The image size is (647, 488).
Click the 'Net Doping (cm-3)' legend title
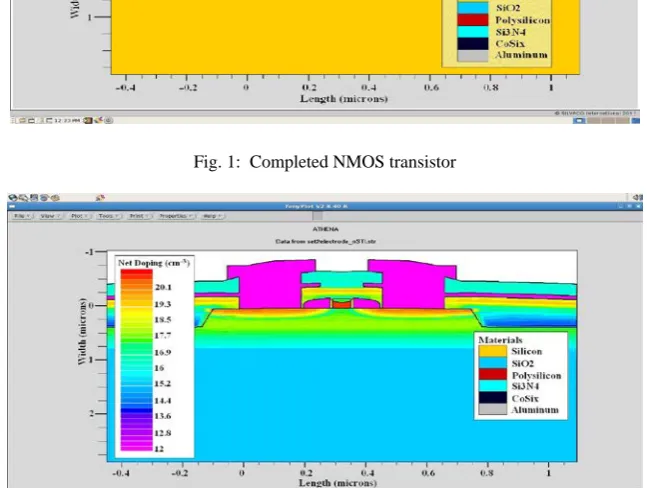pyautogui.click(x=153, y=263)
